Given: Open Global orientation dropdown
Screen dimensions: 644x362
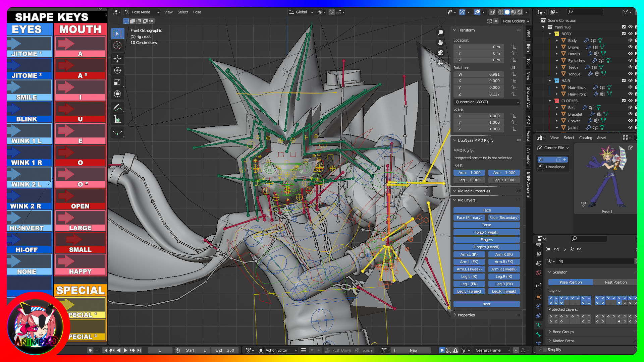Looking at the screenshot, I should click(x=301, y=12).
